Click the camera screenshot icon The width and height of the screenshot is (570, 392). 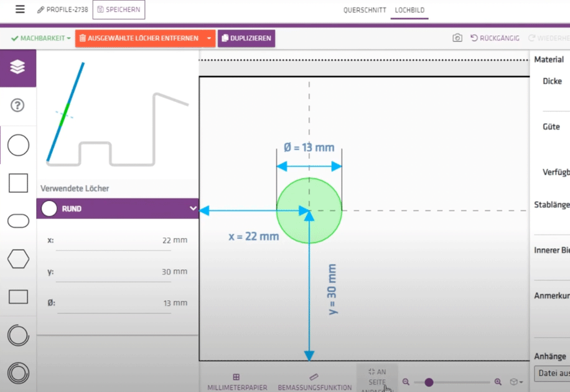point(457,38)
